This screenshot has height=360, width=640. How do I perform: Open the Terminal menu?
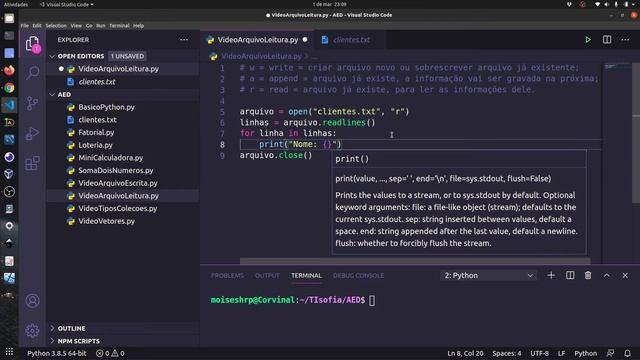pyautogui.click(x=119, y=25)
